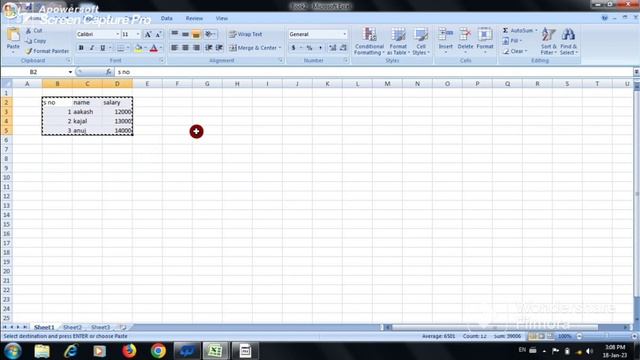The height and width of the screenshot is (360, 640).
Task: Toggle Top Align
Action: pos(174,34)
